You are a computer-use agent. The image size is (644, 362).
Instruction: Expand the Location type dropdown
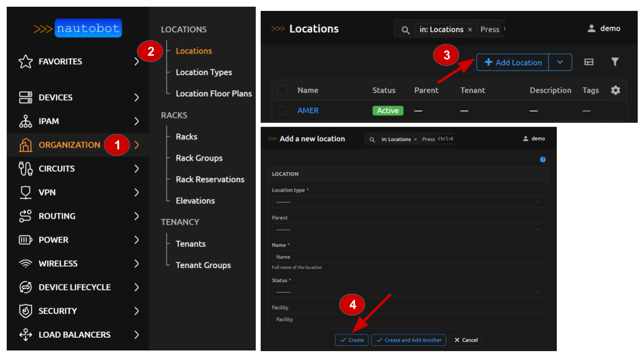408,202
